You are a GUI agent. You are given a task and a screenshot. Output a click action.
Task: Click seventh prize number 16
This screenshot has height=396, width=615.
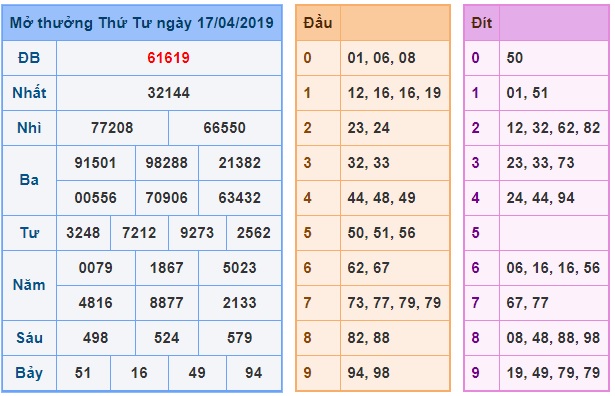(139, 372)
